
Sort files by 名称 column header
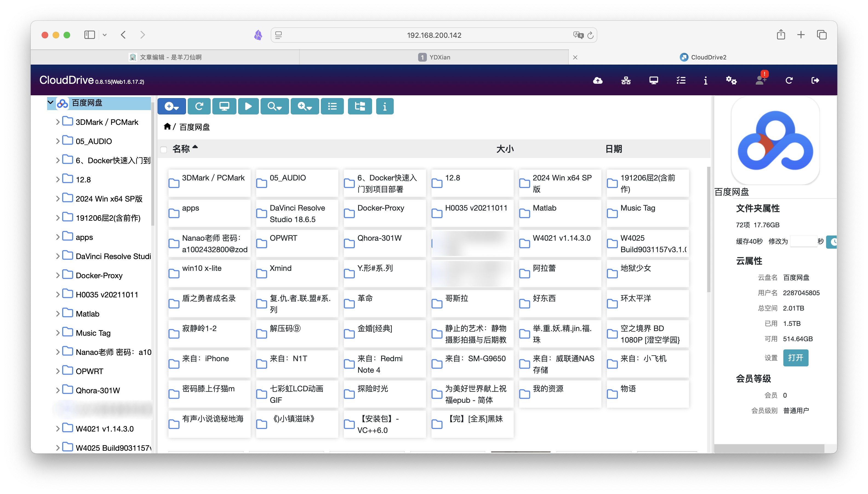tap(181, 149)
